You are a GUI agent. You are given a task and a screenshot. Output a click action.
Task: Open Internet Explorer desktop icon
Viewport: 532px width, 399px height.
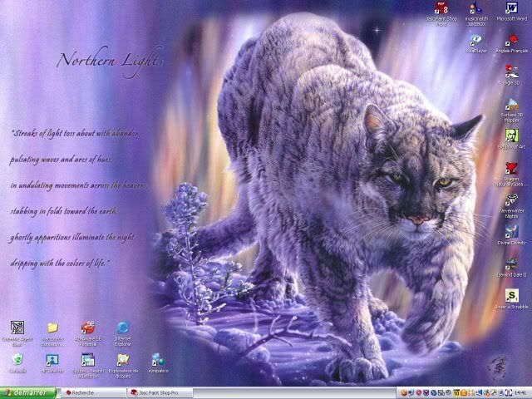123,333
